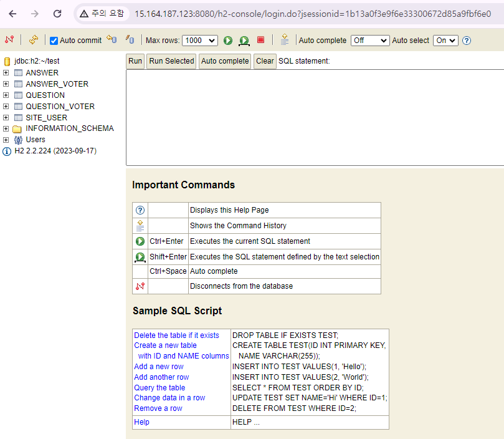Open the Auto select On dropdown

pos(445,41)
